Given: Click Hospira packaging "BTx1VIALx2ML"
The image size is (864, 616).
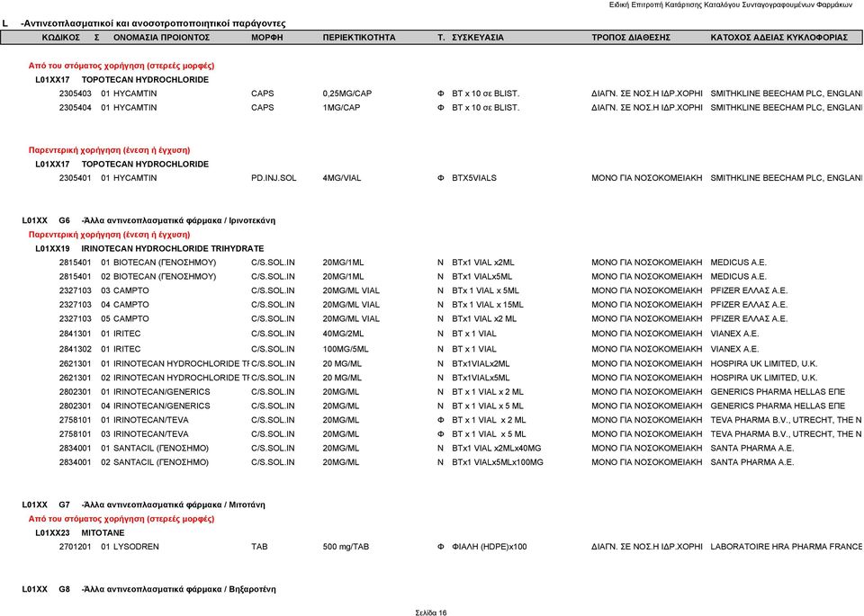Looking at the screenshot, I should 481,364.
